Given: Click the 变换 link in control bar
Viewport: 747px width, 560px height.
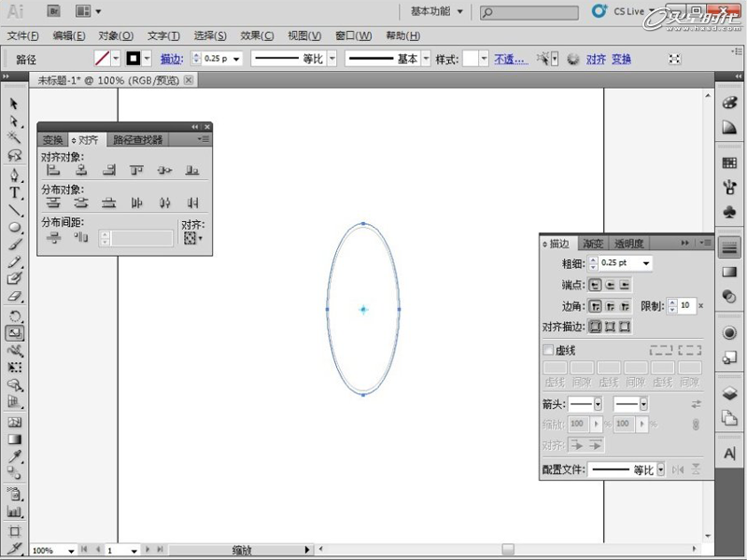Looking at the screenshot, I should (x=622, y=59).
